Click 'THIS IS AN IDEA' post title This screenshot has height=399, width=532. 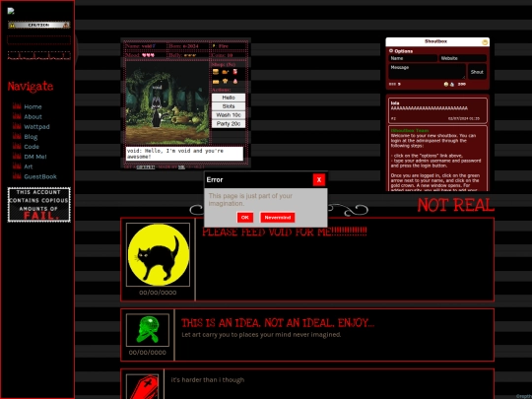[278, 323]
